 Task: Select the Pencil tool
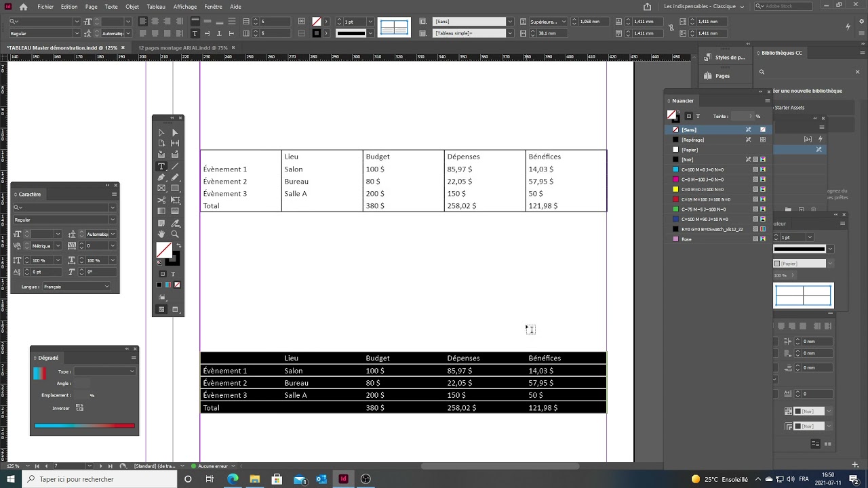(175, 178)
